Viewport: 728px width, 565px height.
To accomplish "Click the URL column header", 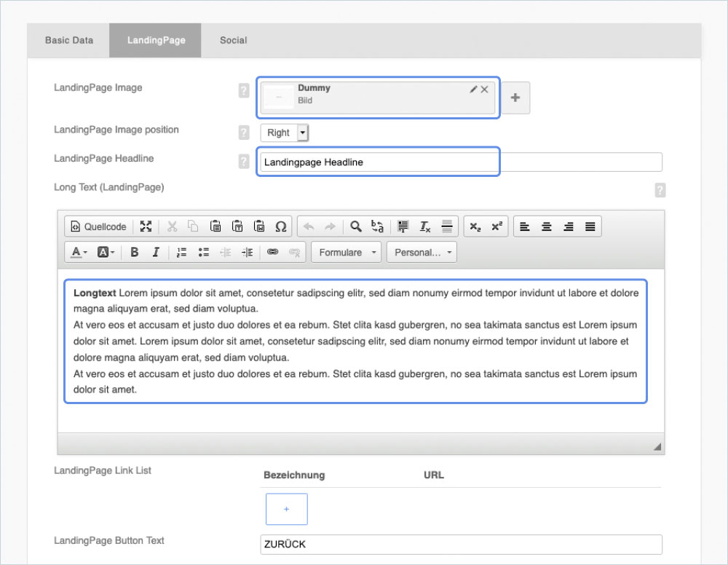I will pos(434,475).
